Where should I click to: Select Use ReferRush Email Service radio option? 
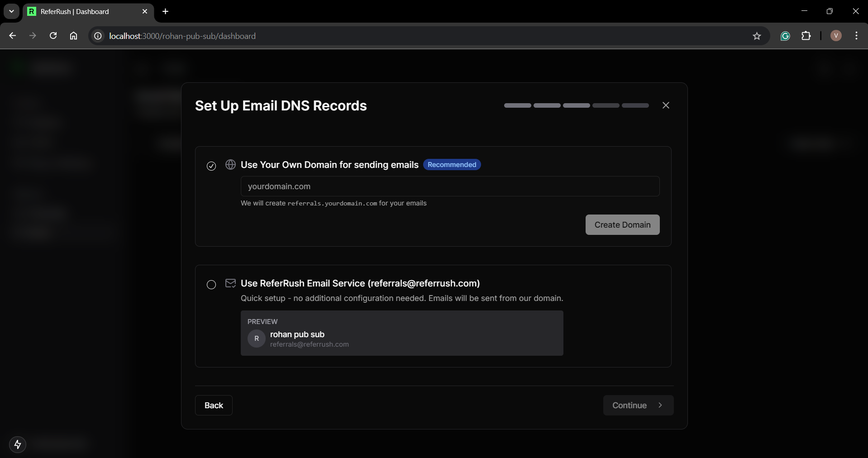211,285
